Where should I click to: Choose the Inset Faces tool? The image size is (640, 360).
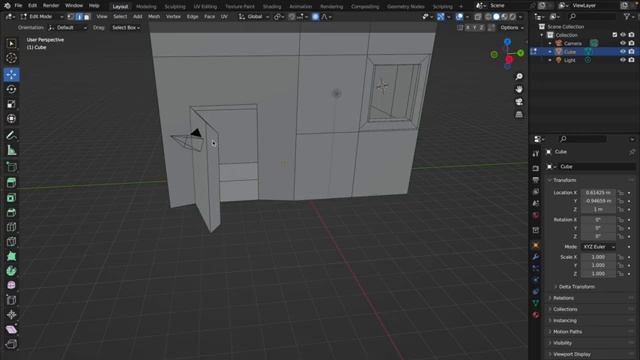coord(11,198)
